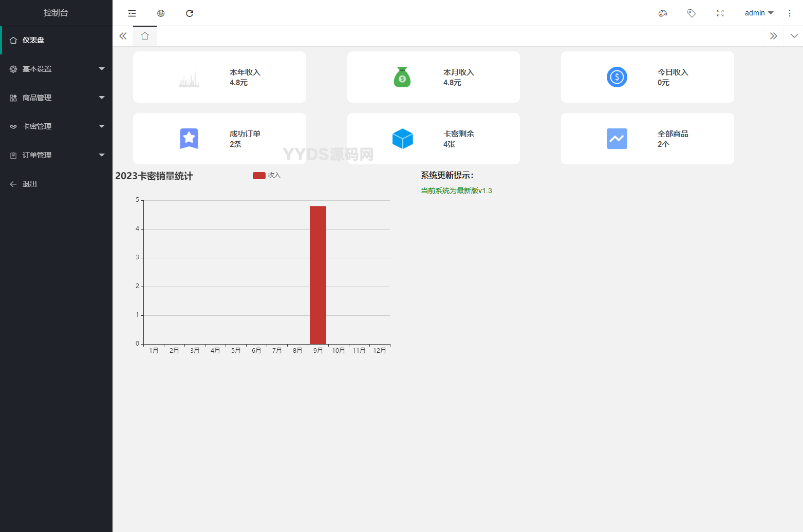Open the tab operations dropdown arrow
The image size is (803, 532).
tap(794, 36)
